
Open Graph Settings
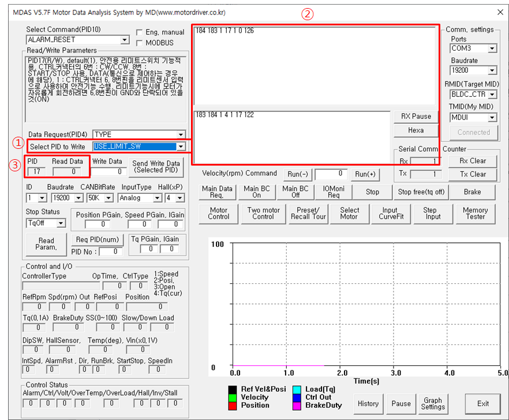[433, 404]
